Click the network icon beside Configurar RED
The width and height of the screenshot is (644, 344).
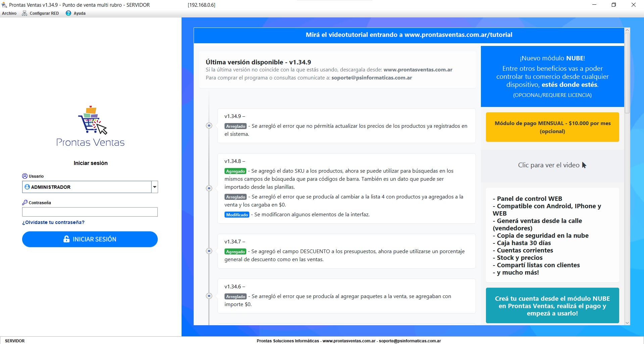[x=24, y=13]
